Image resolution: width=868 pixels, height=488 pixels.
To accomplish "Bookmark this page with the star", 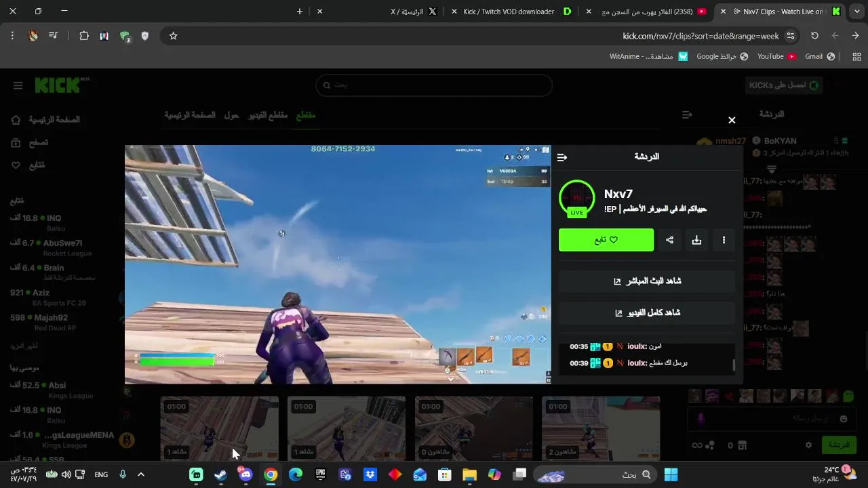I will coord(173,36).
